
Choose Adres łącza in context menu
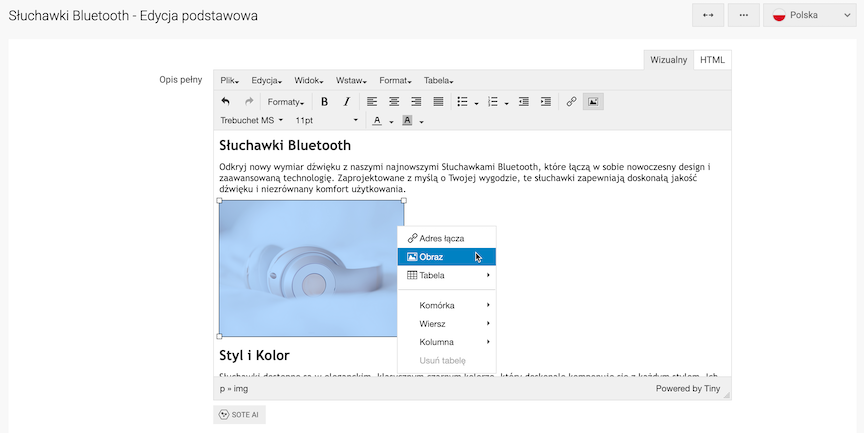[447, 239]
